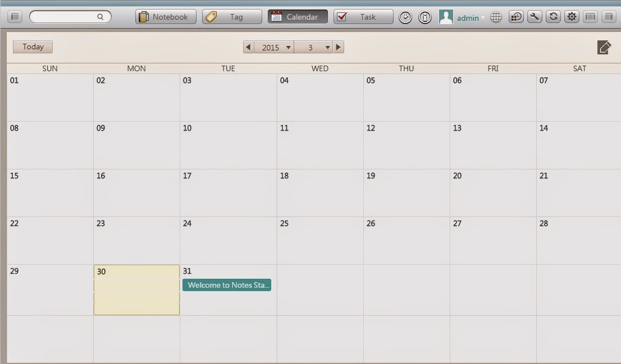This screenshot has height=364, width=621.
Task: Select calendar day 19
Action: tap(407, 193)
